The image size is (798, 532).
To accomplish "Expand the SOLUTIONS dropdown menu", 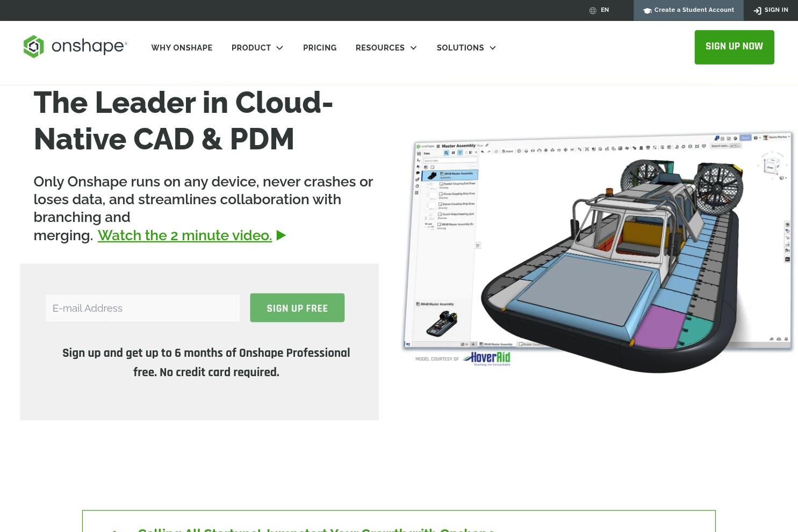I will click(466, 48).
